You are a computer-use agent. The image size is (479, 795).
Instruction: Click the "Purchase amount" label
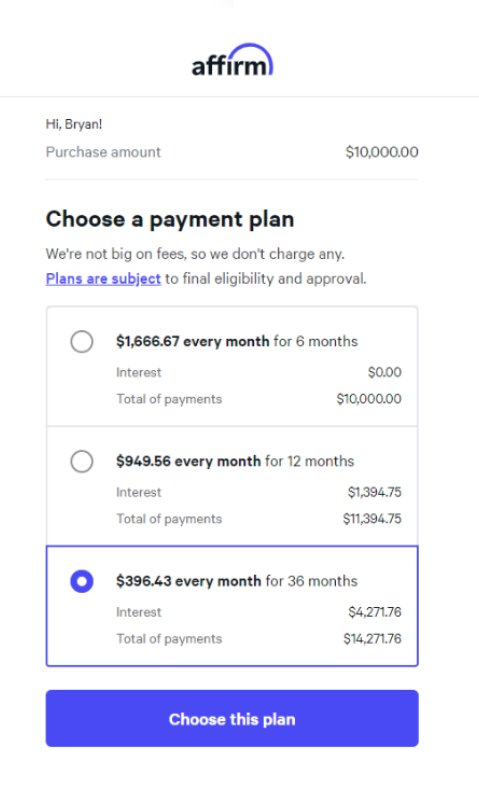pyautogui.click(x=103, y=152)
